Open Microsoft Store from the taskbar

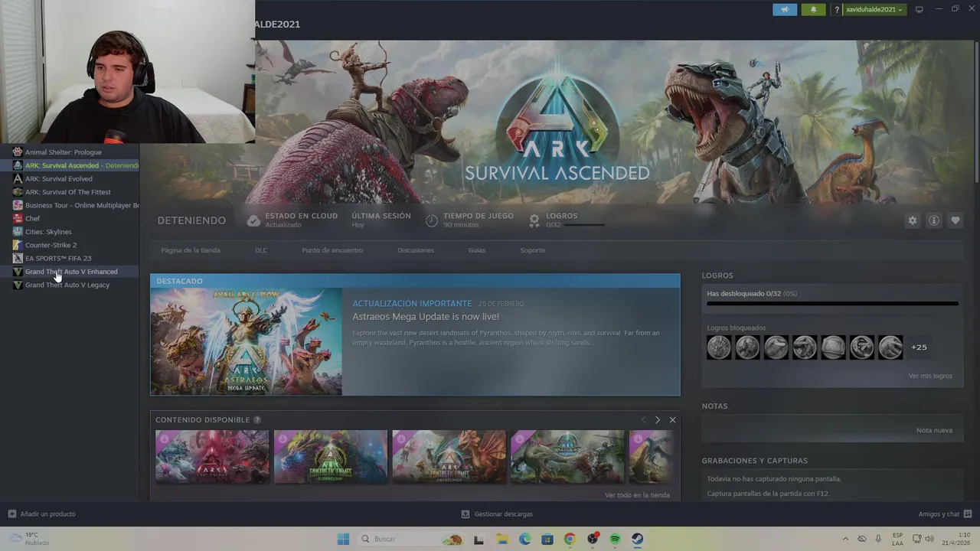[x=547, y=539]
